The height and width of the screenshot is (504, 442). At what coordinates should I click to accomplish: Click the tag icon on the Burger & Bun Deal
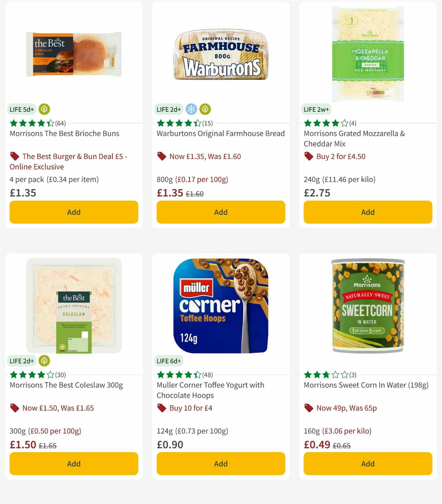[x=14, y=156]
